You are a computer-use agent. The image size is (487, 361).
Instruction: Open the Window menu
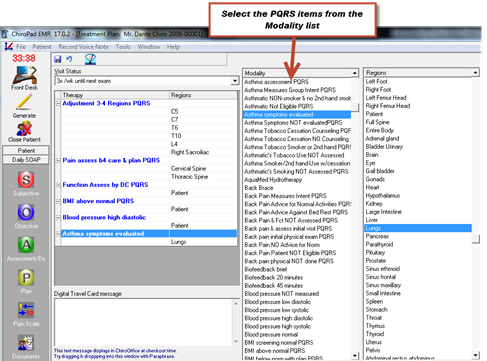148,47
